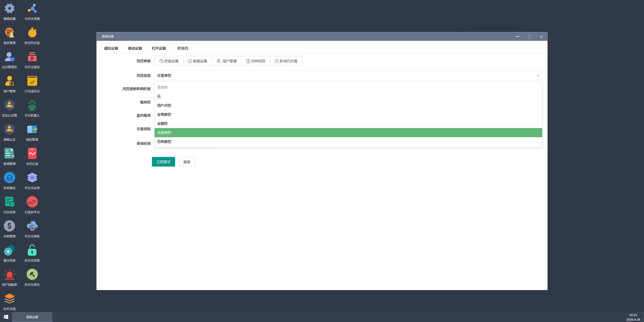This screenshot has width=644, height=322.
Task: Open 用户风险率 alarm siren icon
Action: click(x=10, y=274)
